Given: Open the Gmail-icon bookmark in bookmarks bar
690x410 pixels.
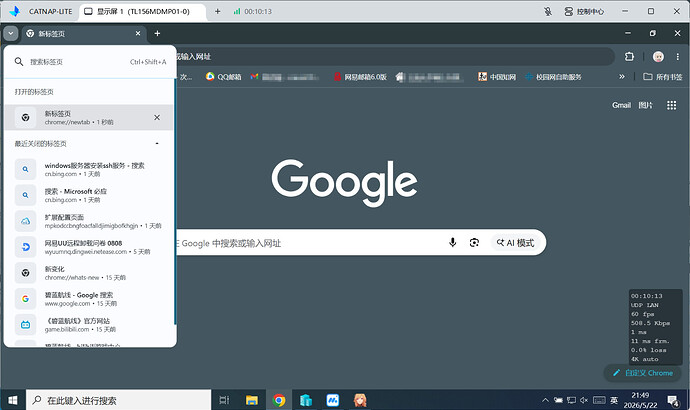Looking at the screenshot, I should (285, 77).
